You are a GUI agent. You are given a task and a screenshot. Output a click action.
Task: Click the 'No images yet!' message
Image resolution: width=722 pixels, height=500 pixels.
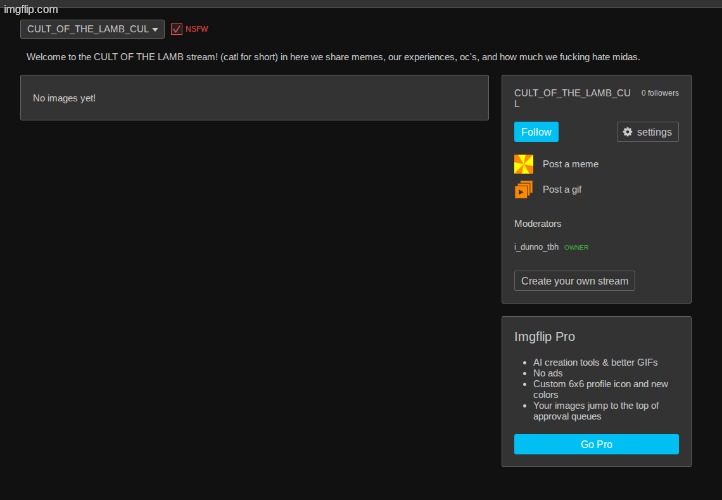coord(64,98)
